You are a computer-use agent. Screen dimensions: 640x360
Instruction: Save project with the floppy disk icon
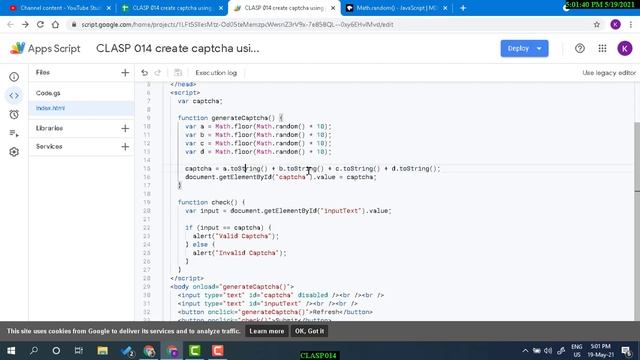(x=178, y=73)
